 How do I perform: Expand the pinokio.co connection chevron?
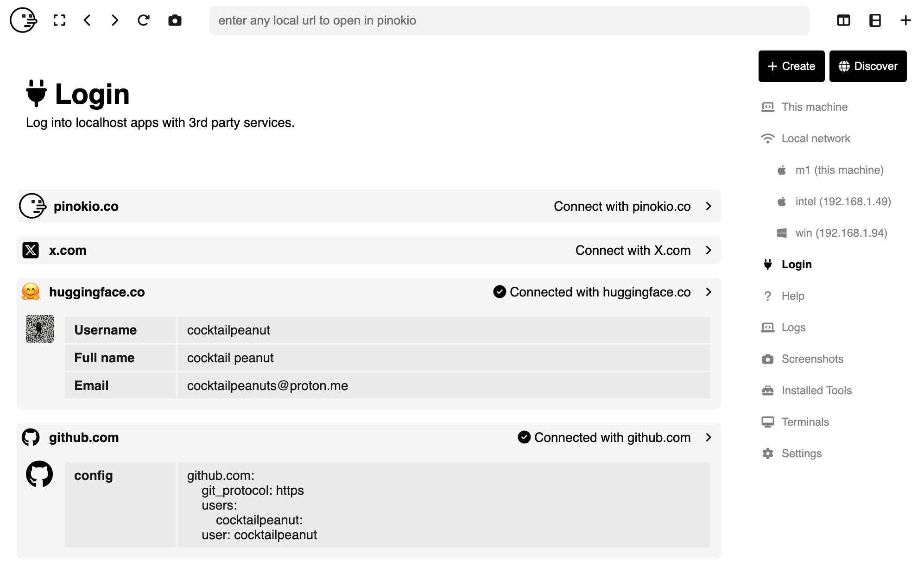pos(709,207)
